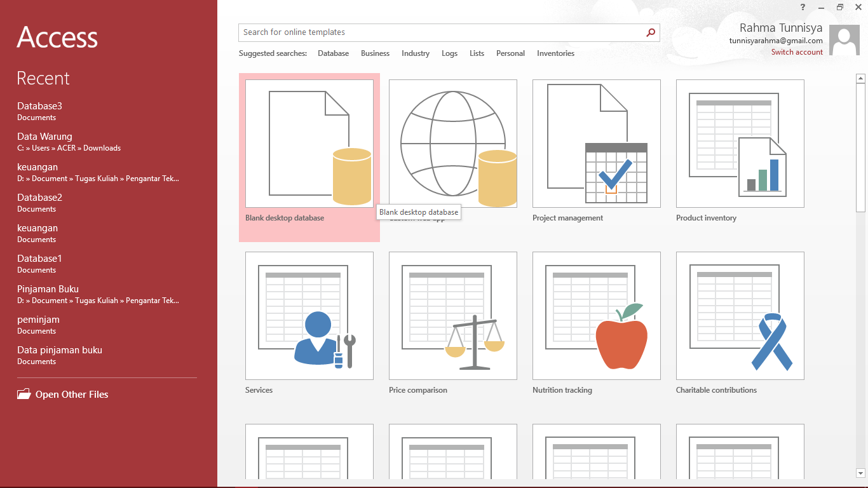This screenshot has width=868, height=488.
Task: Open the Charitable contributions template
Action: (x=740, y=316)
